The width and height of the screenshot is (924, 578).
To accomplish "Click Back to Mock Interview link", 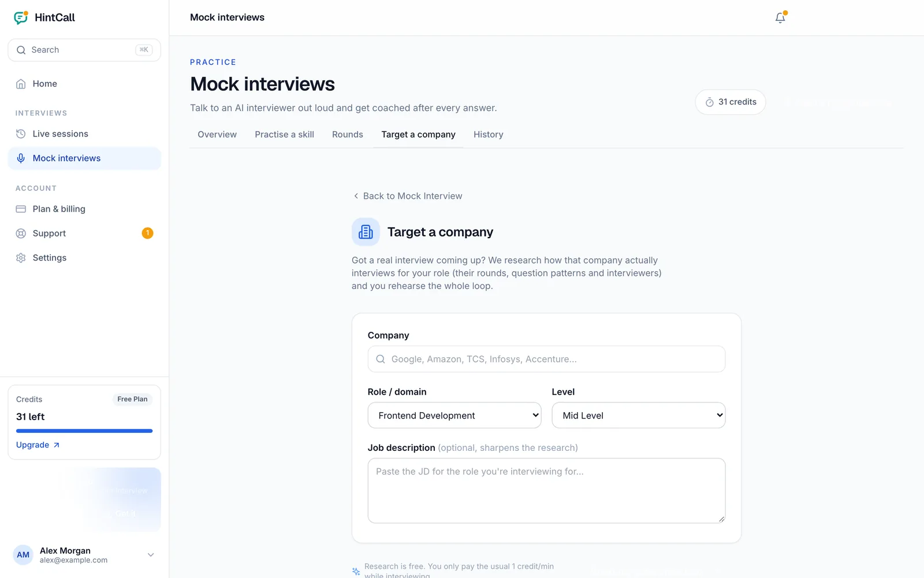I will tap(408, 196).
